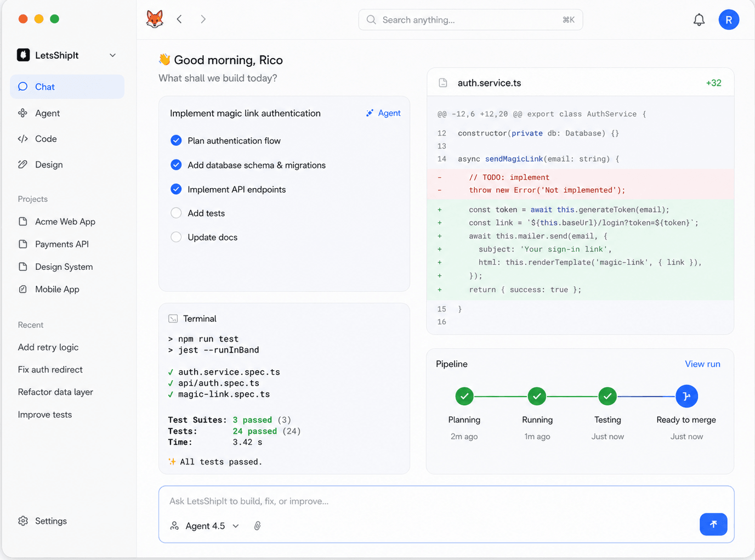Uncheck Plan authentication flow
The width and height of the screenshot is (755, 560).
[x=176, y=140]
